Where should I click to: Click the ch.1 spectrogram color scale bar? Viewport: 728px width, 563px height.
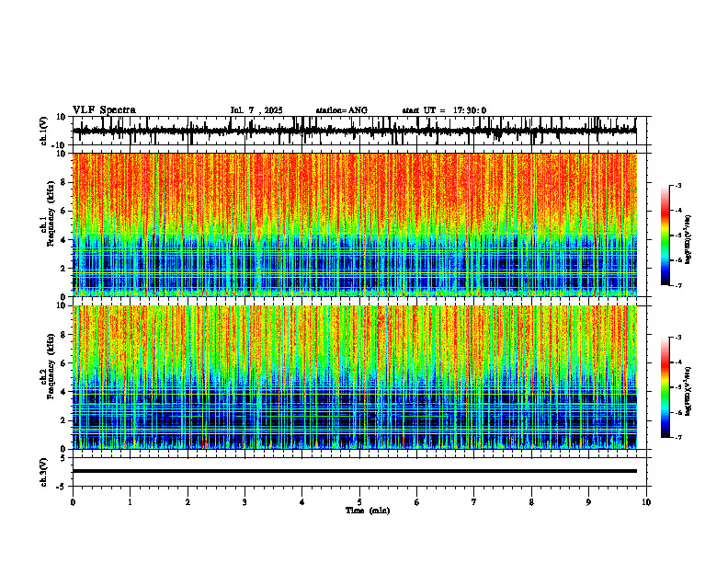click(665, 236)
